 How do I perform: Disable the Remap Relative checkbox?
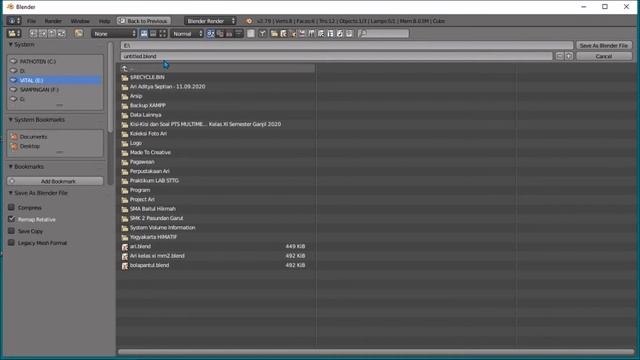pos(11,219)
